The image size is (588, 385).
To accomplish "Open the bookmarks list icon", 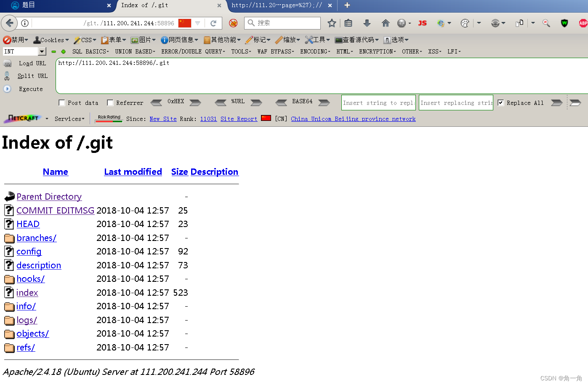I will click(x=348, y=23).
